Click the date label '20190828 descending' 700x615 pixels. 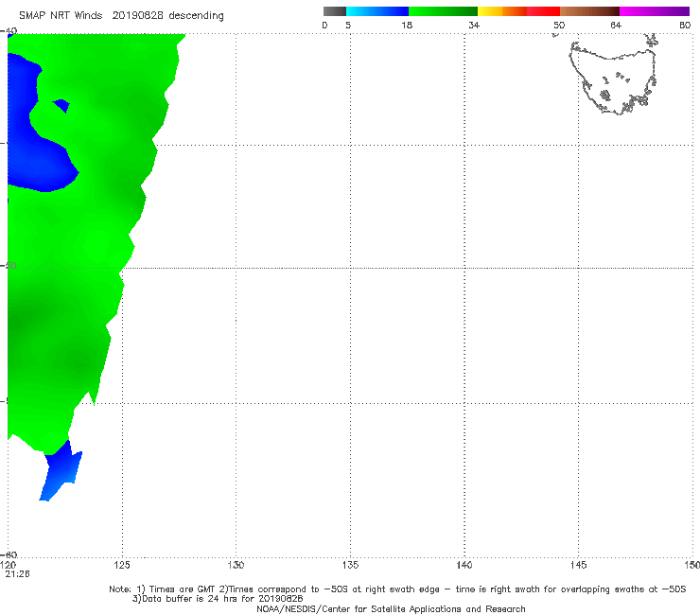[167, 15]
